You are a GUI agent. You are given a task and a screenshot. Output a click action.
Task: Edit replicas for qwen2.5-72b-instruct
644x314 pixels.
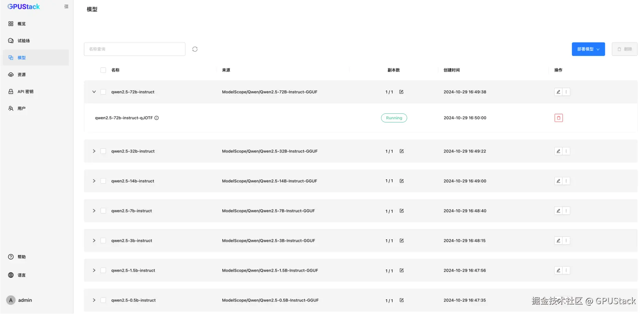tap(401, 92)
